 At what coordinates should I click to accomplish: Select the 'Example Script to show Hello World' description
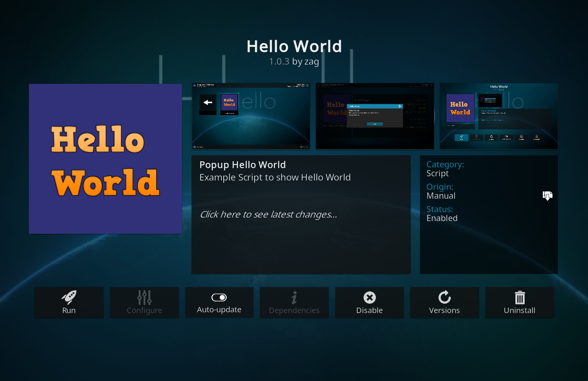(275, 177)
